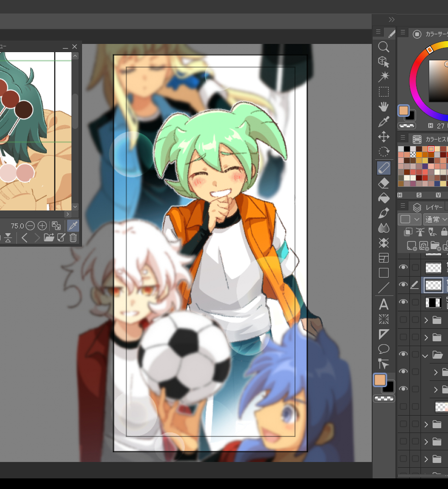This screenshot has height=489, width=448.
Task: Select the Ruler triangle tool
Action: tap(383, 335)
